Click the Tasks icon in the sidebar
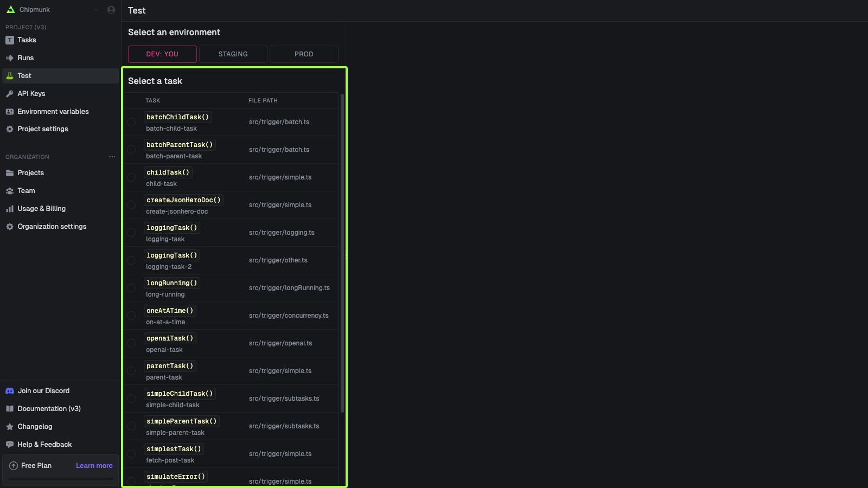Viewport: 868px width, 488px height. tap(10, 40)
